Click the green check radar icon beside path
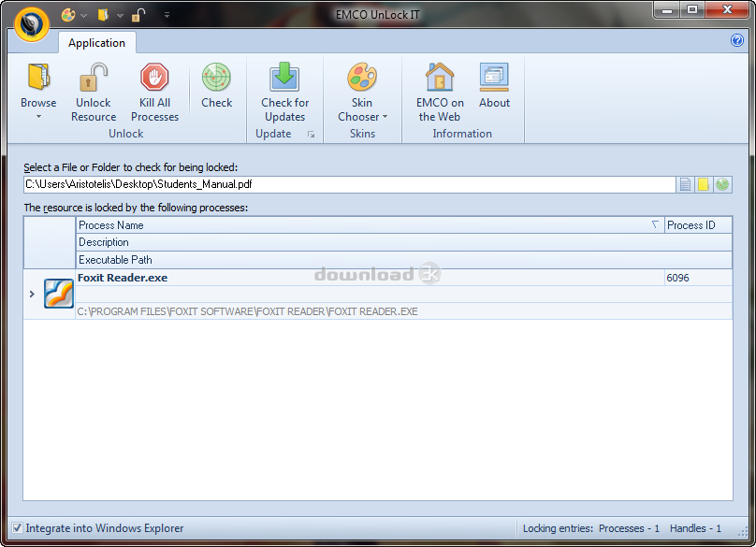Screen dimensions: 756x547 tap(722, 184)
